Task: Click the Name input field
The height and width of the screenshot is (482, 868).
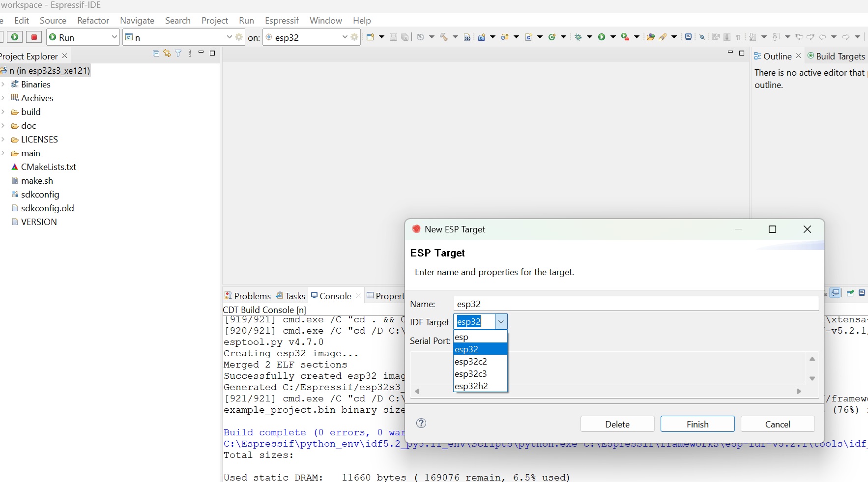Action: [636, 304]
